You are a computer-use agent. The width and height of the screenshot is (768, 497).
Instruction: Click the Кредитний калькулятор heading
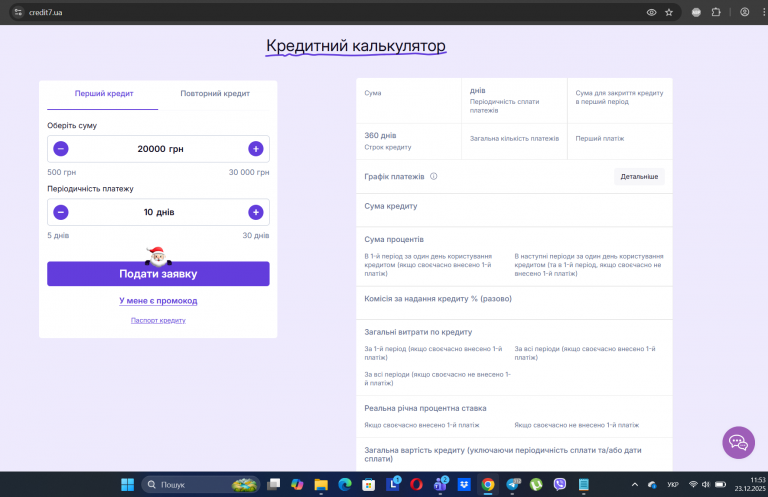tap(356, 46)
